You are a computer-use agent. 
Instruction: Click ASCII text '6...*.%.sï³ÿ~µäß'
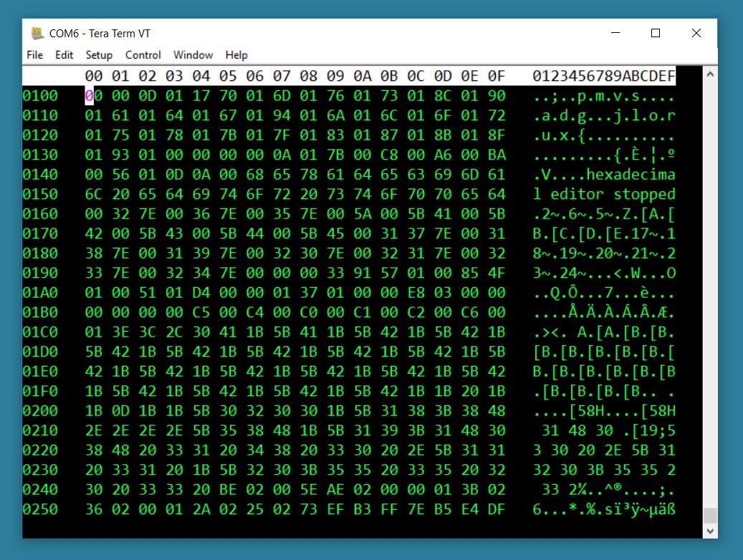tap(604, 509)
